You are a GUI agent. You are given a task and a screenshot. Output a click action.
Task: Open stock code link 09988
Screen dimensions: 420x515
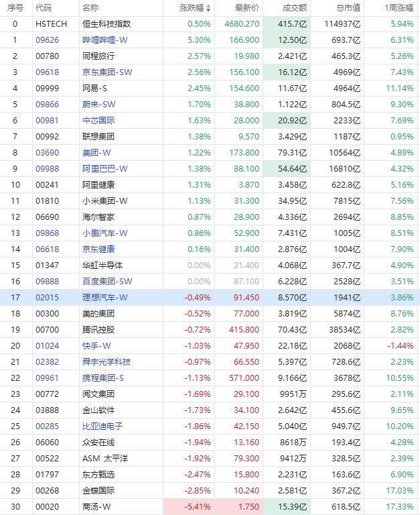[x=48, y=169]
